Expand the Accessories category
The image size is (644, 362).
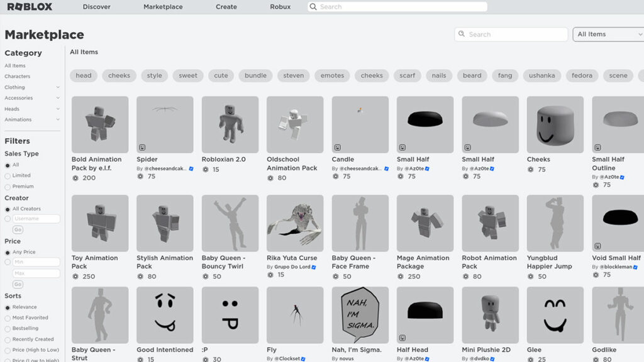[18, 97]
